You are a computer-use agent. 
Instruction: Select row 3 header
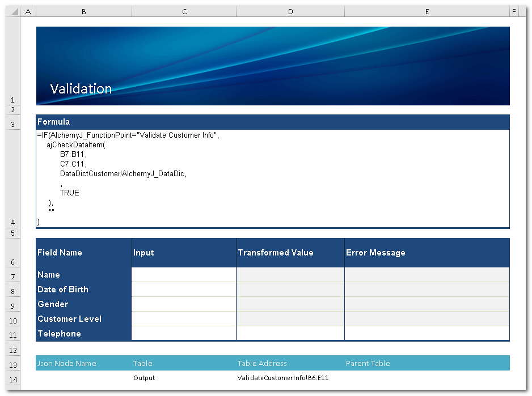pyautogui.click(x=13, y=122)
